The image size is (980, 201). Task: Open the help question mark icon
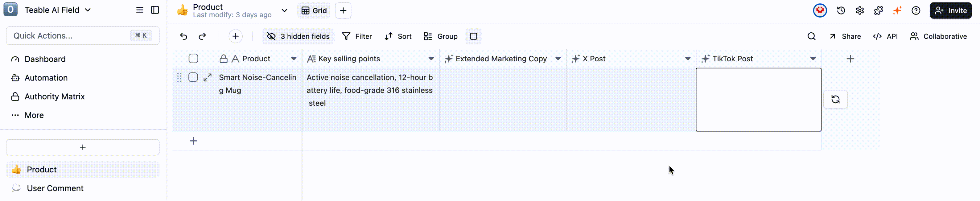click(916, 10)
